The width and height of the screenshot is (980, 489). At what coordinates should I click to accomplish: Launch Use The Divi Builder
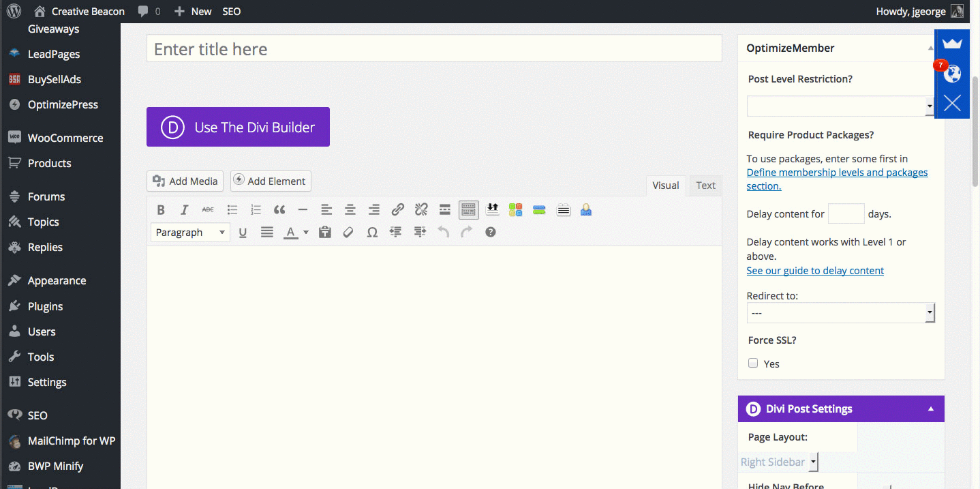237,127
